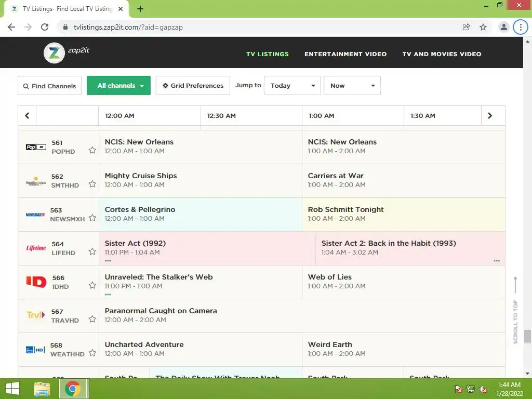The height and width of the screenshot is (399, 532).
Task: Bookmark this page with star icon
Action: pos(483,27)
